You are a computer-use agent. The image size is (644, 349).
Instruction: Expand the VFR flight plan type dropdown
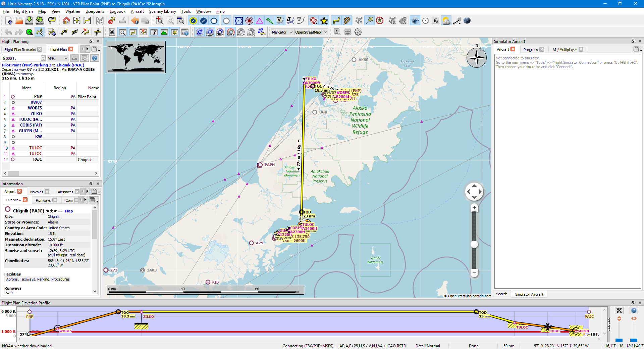click(58, 58)
